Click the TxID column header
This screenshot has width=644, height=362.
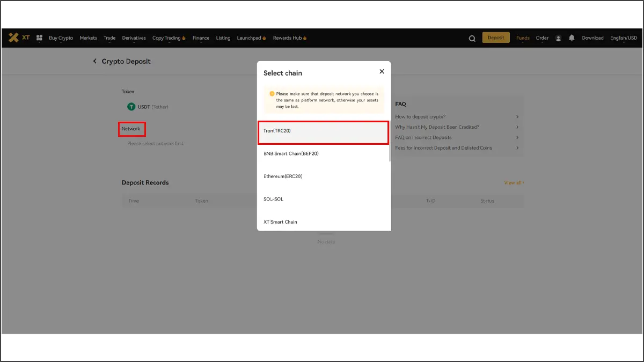pos(431,201)
